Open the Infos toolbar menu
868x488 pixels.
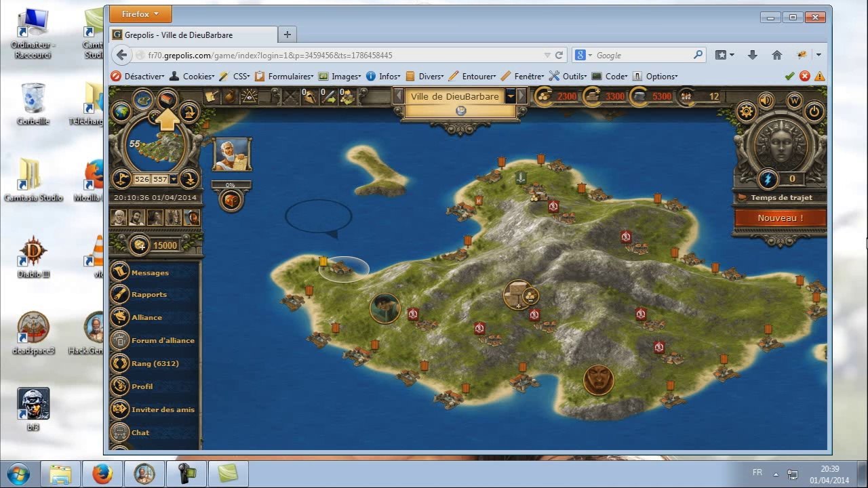coord(383,77)
